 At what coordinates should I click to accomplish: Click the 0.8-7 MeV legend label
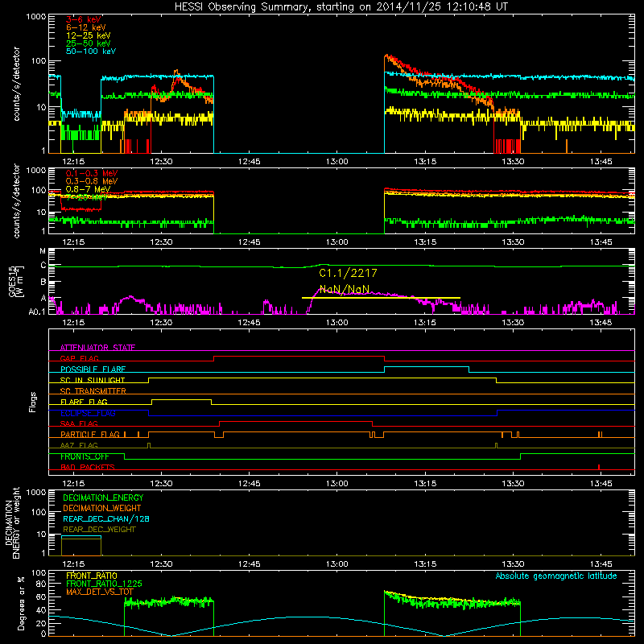89,189
